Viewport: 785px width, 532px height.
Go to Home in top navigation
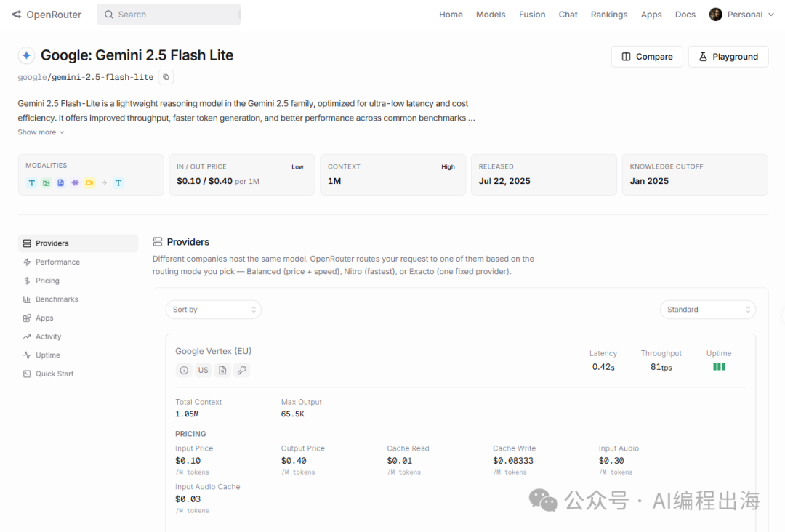point(451,15)
